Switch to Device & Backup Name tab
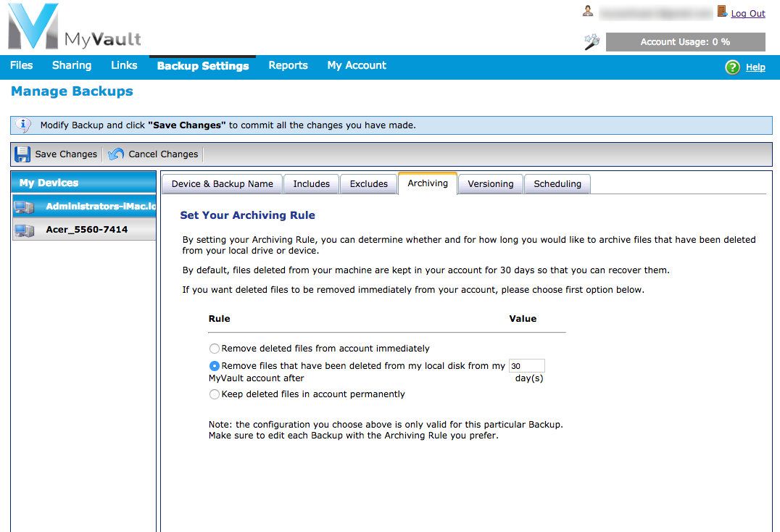The width and height of the screenshot is (780, 532). point(223,184)
